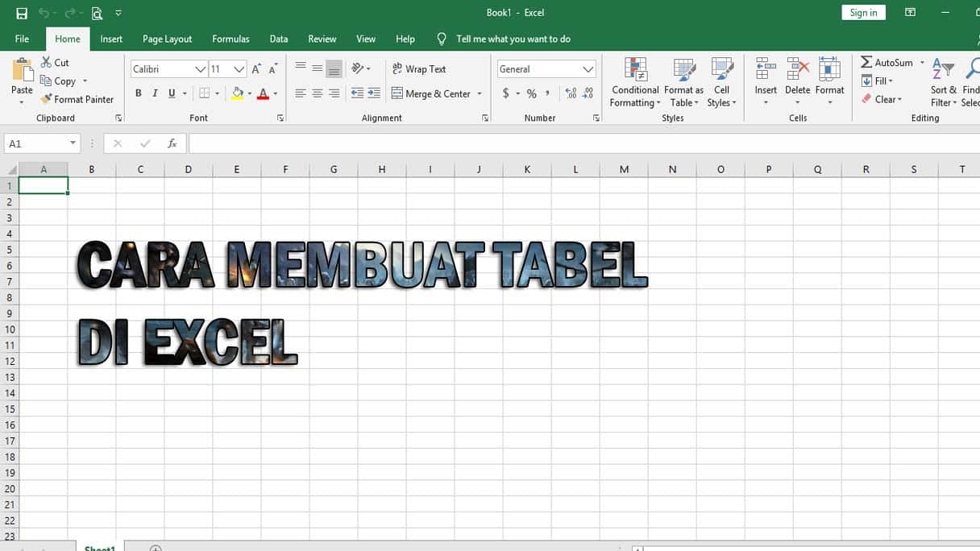The image size is (980, 551).
Task: Open the font name dropdown
Action: [x=201, y=68]
